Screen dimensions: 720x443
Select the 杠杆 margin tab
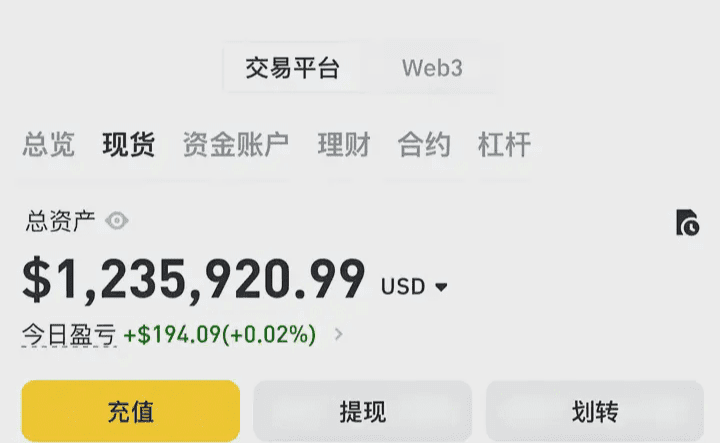coord(504,145)
